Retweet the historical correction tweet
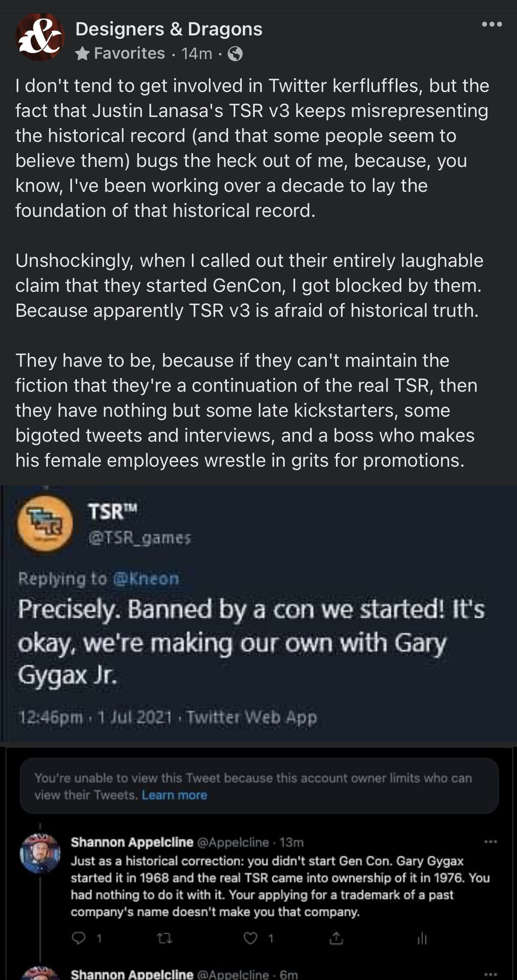Image resolution: width=517 pixels, height=980 pixels. pos(164,938)
